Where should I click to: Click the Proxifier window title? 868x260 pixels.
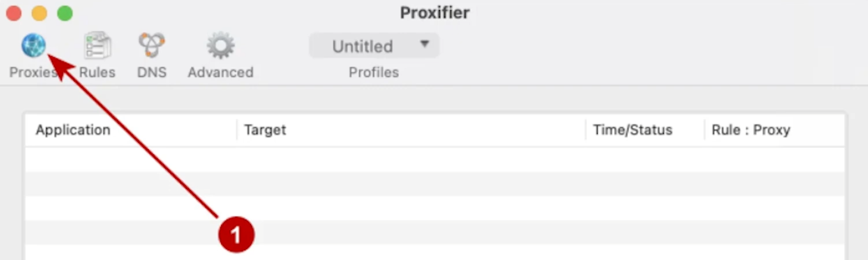[434, 13]
